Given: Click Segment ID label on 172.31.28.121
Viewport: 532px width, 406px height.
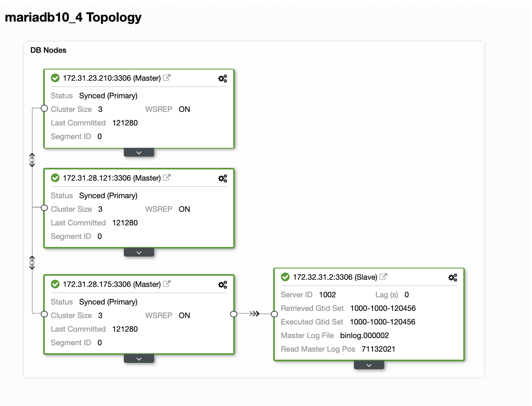Looking at the screenshot, I should [x=71, y=236].
